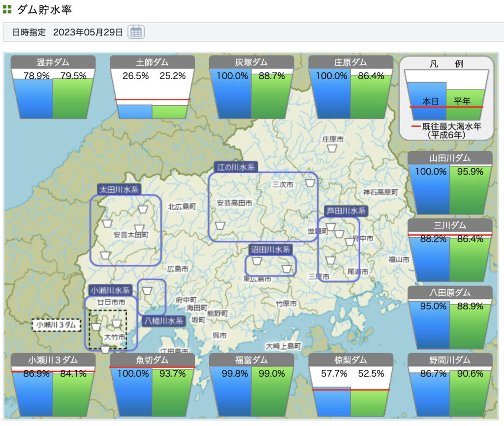Select dam marker inside 八幡川水系 box

[x=147, y=291]
